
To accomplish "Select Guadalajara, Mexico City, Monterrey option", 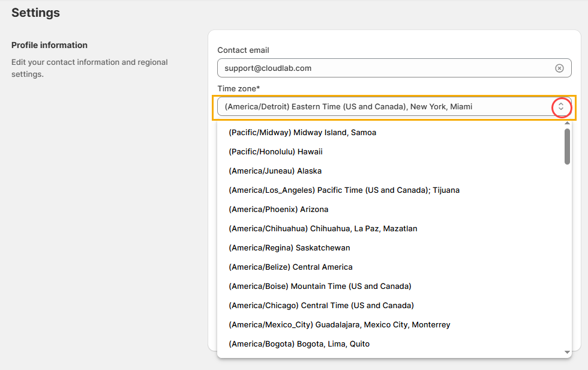I will 339,325.
